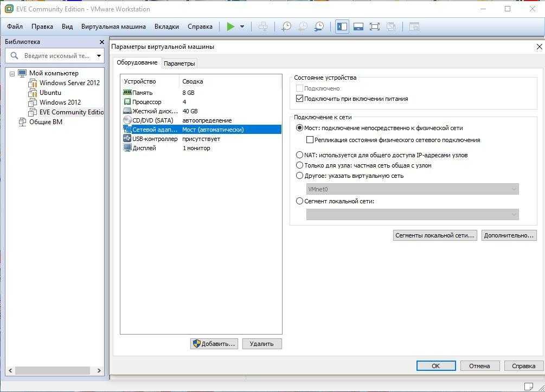
Task: Toggle 'Подключить при включении питания' checkbox
Action: [299, 99]
